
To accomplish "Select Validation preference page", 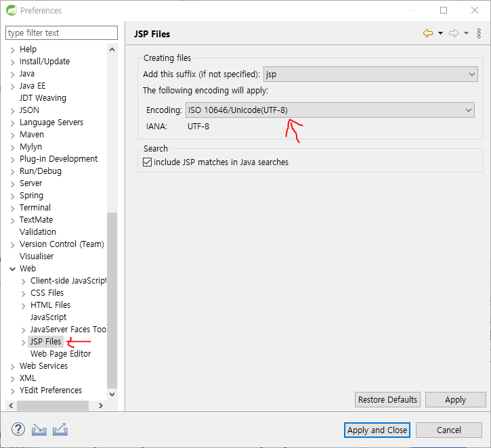I will pos(38,232).
